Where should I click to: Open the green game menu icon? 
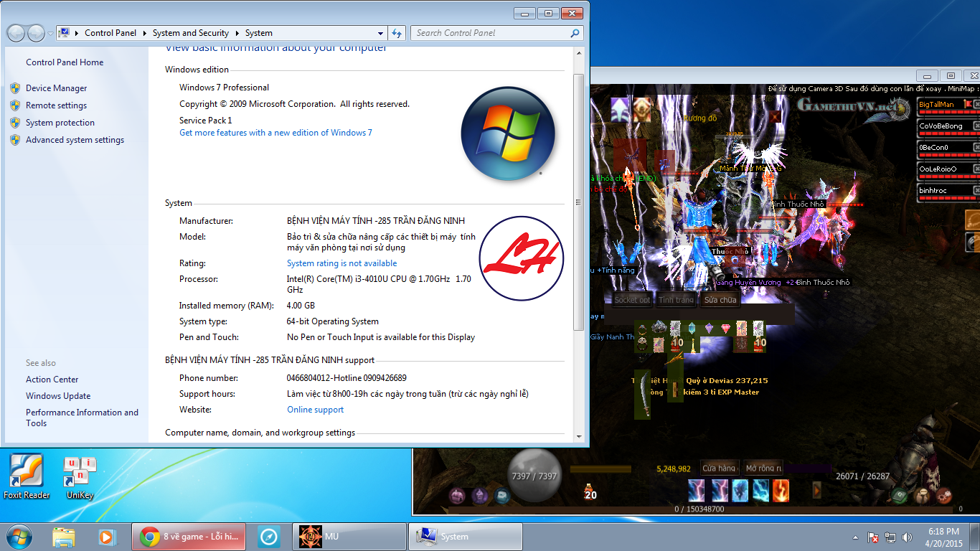[899, 494]
